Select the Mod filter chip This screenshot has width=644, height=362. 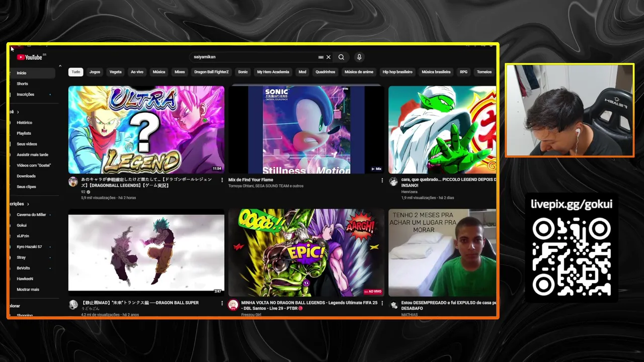(x=302, y=72)
